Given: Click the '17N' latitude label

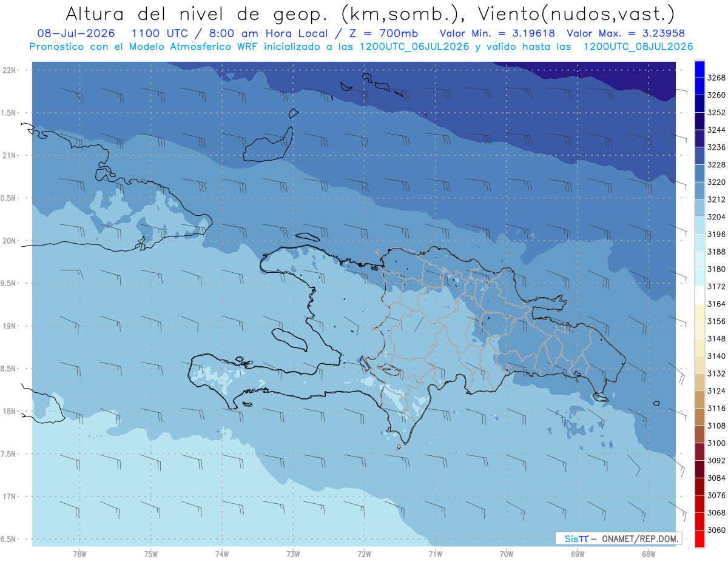Looking at the screenshot, I should tap(9, 497).
